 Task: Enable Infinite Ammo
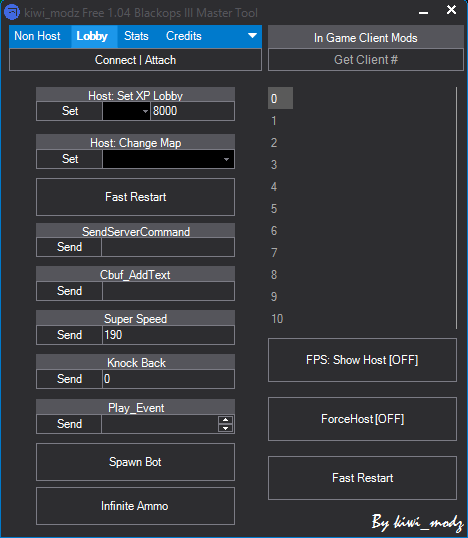(136, 506)
